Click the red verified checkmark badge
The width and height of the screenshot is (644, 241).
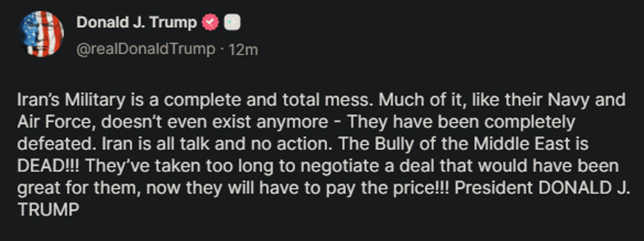tap(211, 23)
